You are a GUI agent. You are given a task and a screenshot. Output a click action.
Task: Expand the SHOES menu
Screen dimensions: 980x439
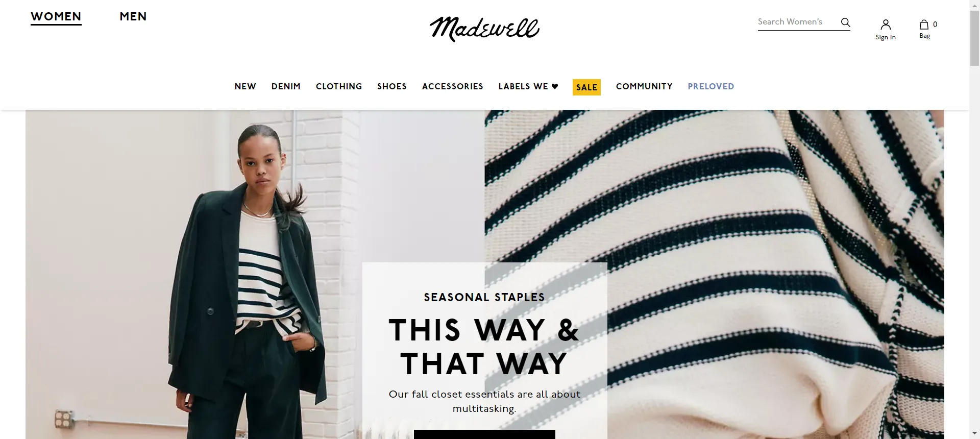coord(392,87)
